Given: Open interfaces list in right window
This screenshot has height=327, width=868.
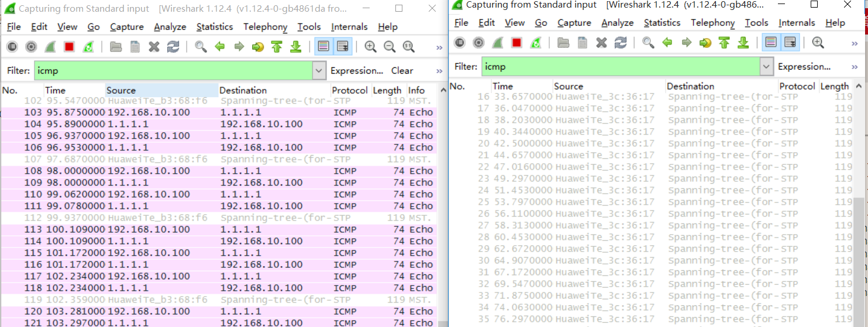Looking at the screenshot, I should pyautogui.click(x=460, y=42).
